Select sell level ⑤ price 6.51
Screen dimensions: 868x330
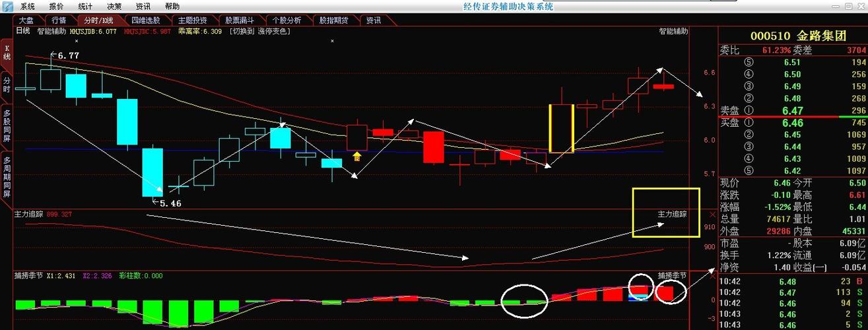pos(792,62)
